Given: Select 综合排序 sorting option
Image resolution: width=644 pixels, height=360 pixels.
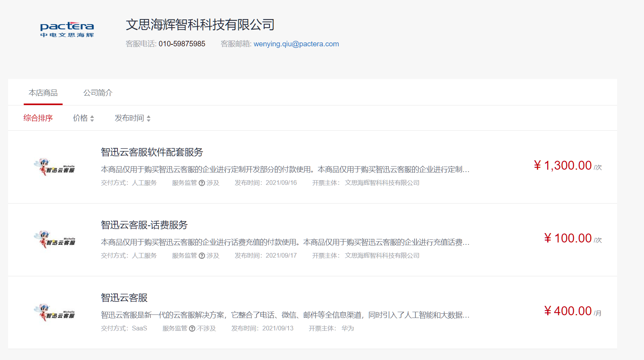Looking at the screenshot, I should [x=38, y=118].
